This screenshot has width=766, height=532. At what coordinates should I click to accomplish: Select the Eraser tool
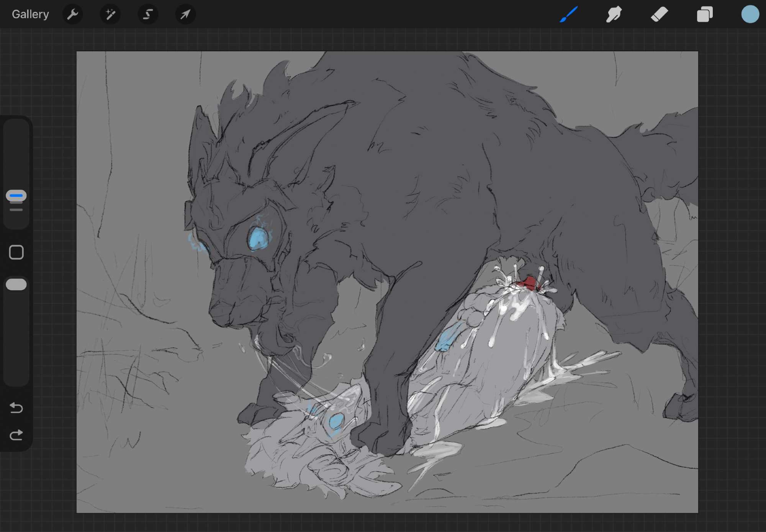[x=659, y=15]
